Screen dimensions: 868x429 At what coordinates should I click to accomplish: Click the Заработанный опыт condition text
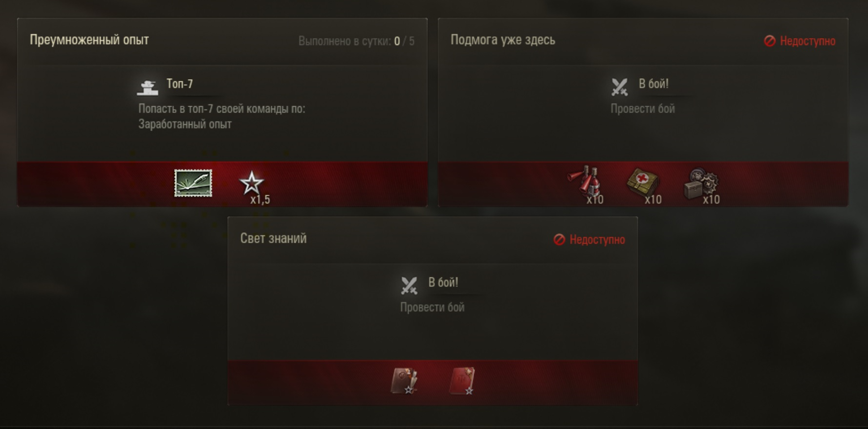click(x=185, y=124)
